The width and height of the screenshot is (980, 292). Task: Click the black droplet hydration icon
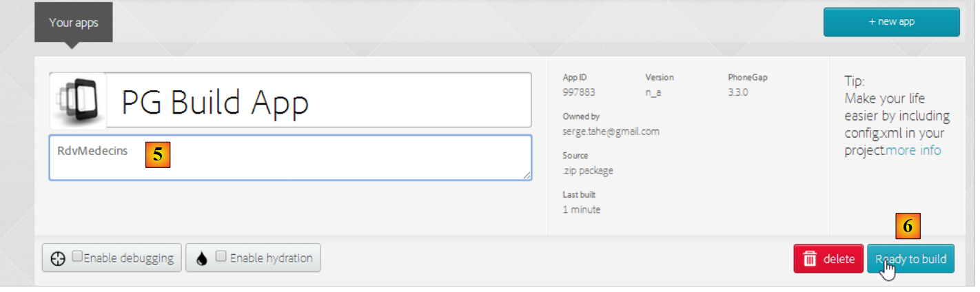tap(201, 258)
